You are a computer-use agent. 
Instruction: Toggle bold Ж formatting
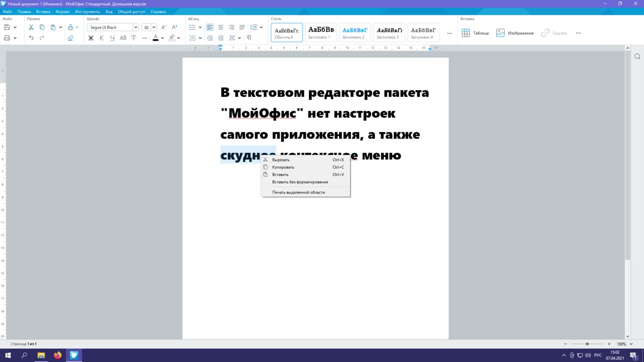pyautogui.click(x=91, y=38)
